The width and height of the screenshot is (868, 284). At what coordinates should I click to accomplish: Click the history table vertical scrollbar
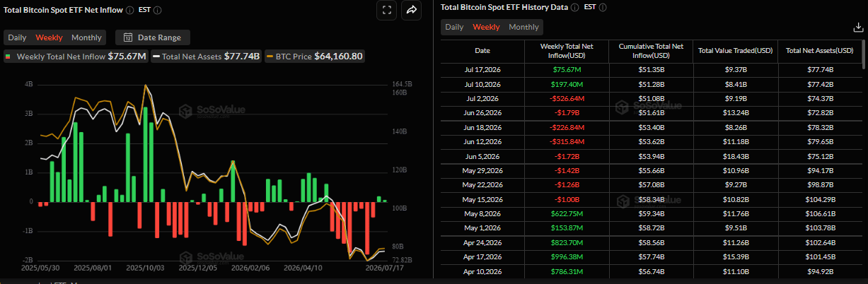[x=864, y=54]
